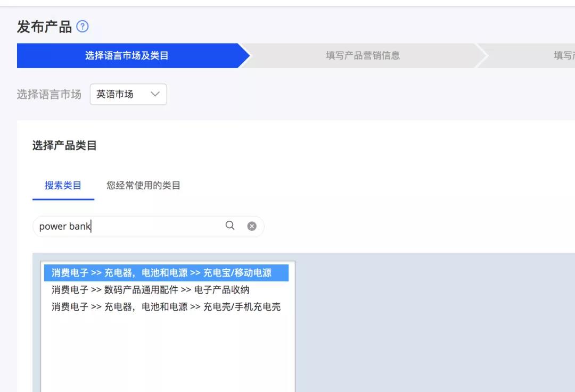Screen dimensions: 575x392
Task: Choose category 充电壳/手机充电壳 result
Action: coord(166,307)
